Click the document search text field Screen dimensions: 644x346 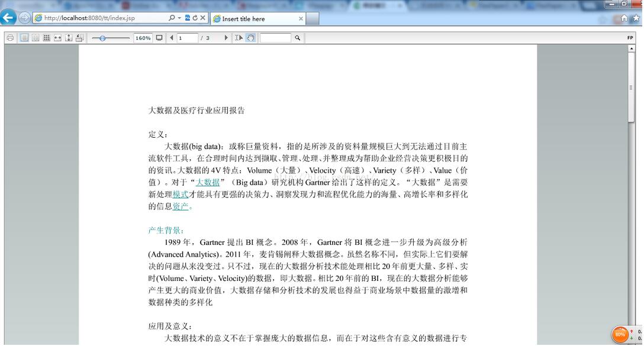[x=275, y=38]
